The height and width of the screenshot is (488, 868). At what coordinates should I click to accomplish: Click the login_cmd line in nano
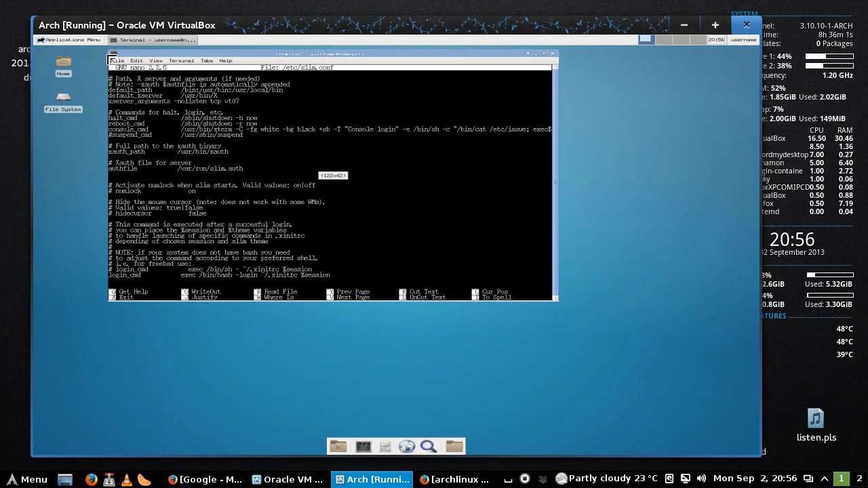click(x=219, y=275)
